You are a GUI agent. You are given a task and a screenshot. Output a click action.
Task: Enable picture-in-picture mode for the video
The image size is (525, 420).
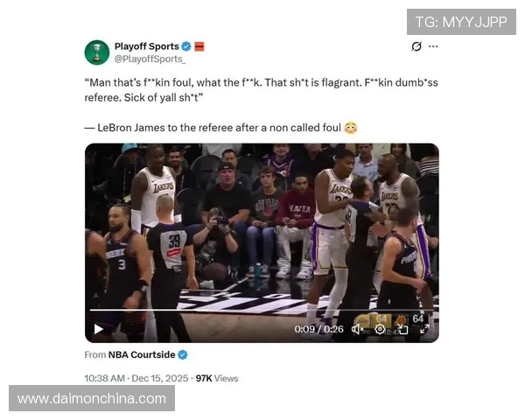coord(402,329)
